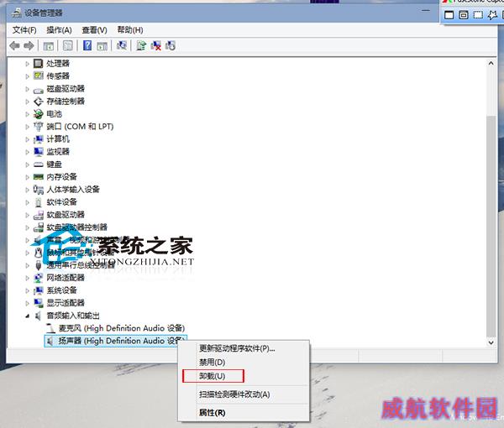Select the 人体学输入设备 label
This screenshot has width=504, height=428.
[73, 190]
